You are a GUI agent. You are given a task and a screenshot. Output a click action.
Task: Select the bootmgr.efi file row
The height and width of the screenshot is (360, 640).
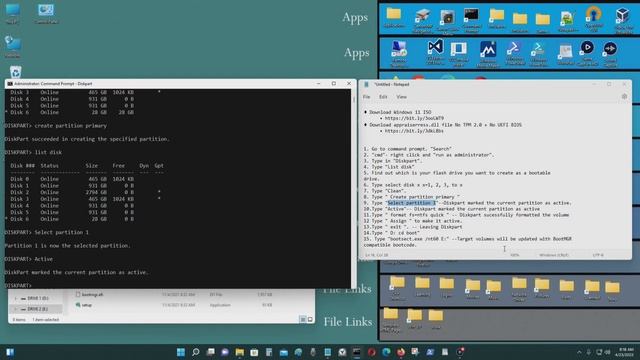(x=173, y=294)
